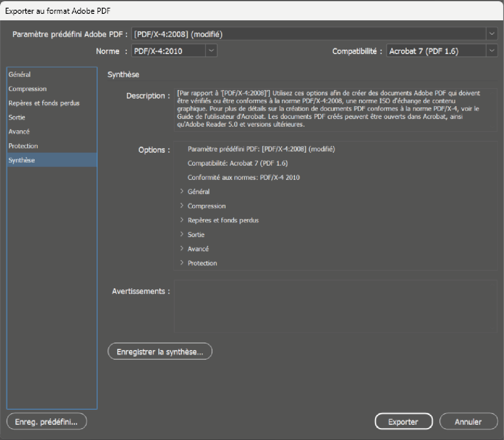Select the Avancé panel in sidebar

tap(19, 132)
